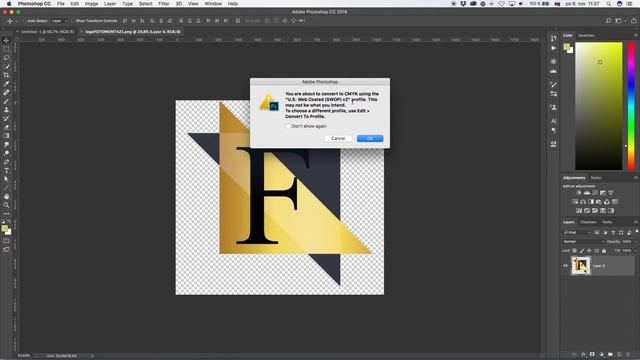
Task: Switch to the Paths tab
Action: pyautogui.click(x=607, y=222)
